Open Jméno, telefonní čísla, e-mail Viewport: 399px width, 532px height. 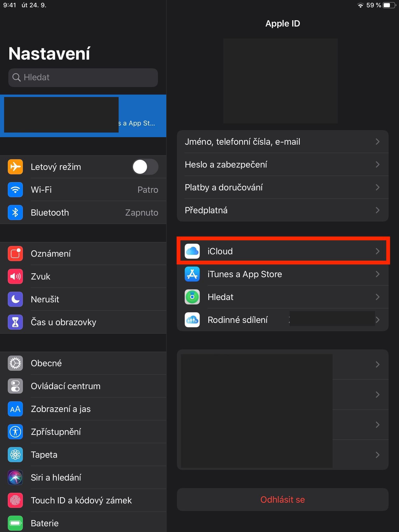pyautogui.click(x=283, y=142)
